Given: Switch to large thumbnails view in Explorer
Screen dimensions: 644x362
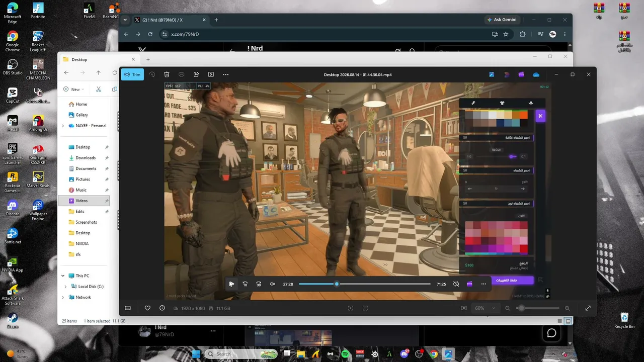Looking at the screenshot, I should tap(568, 321).
